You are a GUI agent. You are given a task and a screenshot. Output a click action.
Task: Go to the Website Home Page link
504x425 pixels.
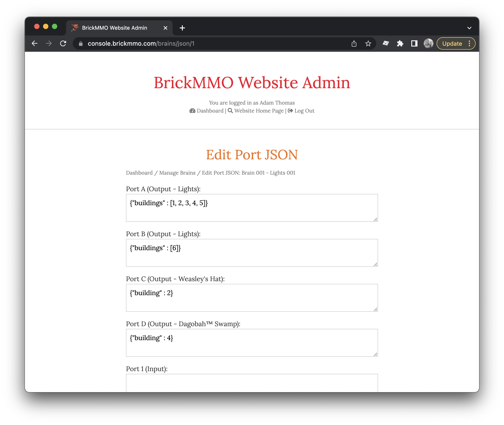click(259, 111)
